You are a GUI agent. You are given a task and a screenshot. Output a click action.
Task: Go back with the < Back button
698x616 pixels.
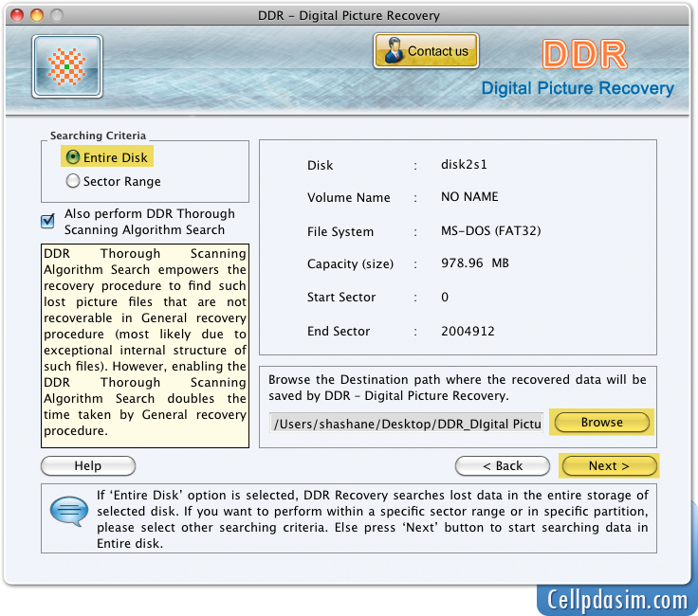coord(503,465)
